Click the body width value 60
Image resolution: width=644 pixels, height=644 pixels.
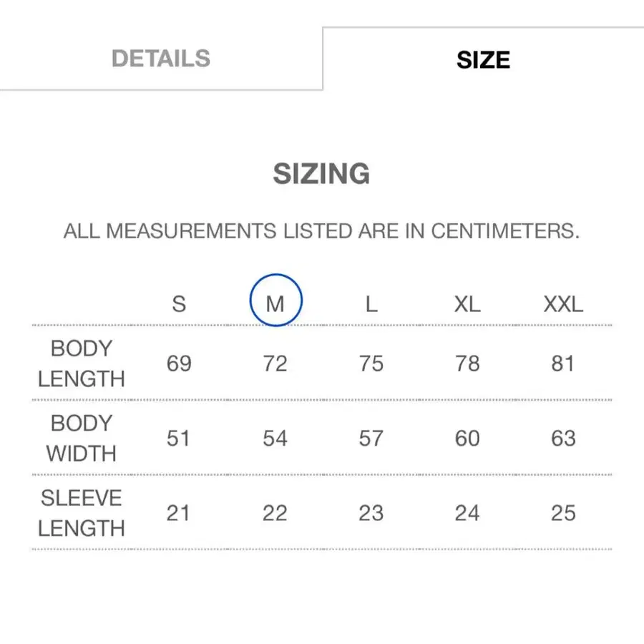tap(467, 438)
